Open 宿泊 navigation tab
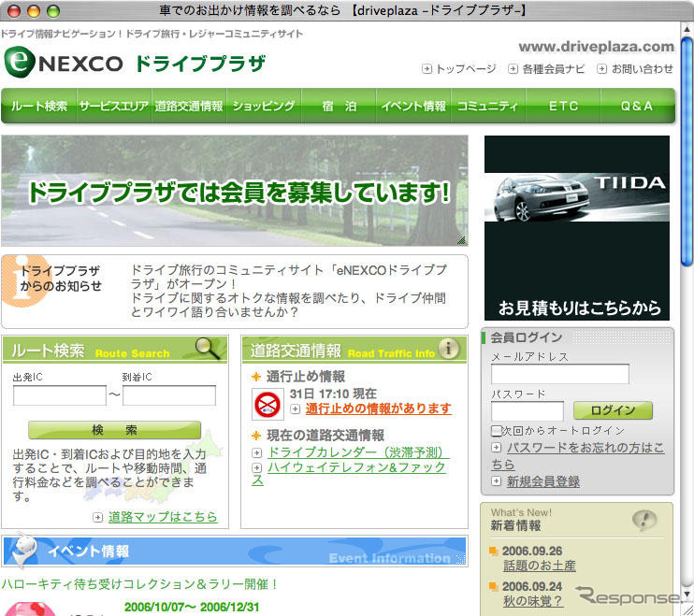 coord(339,107)
